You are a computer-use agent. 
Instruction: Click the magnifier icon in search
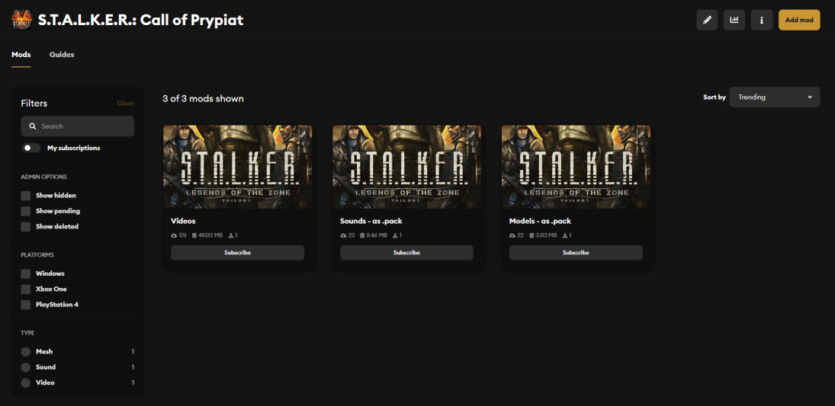32,126
